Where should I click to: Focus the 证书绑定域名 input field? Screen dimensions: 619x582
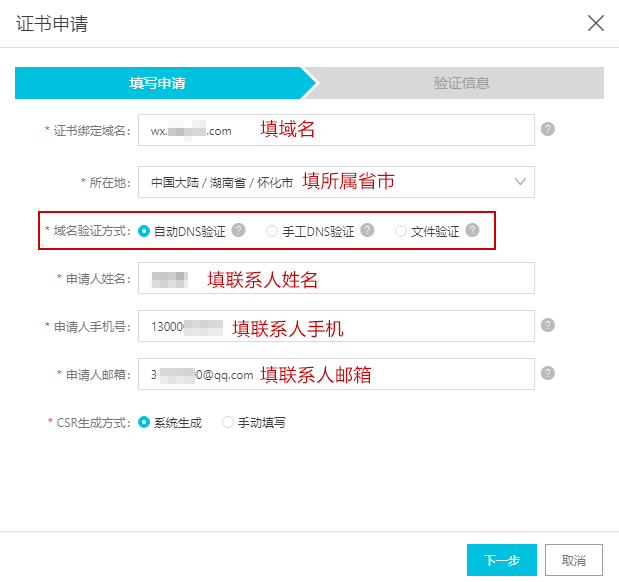pos(336,130)
